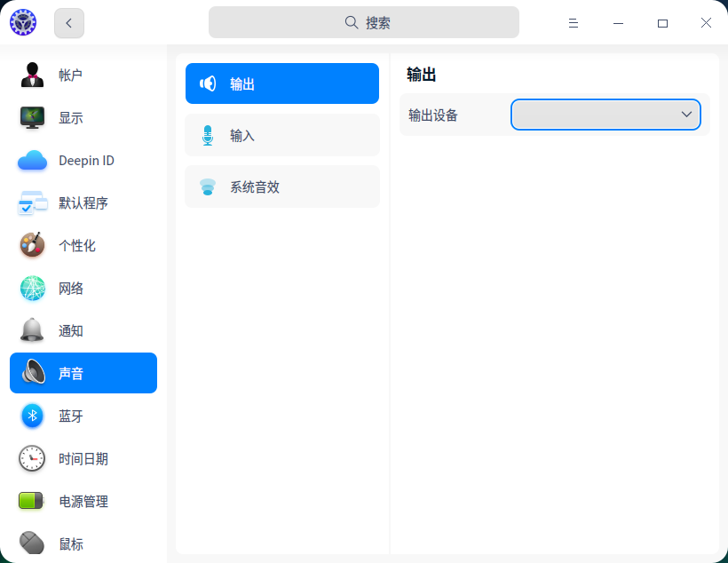This screenshot has width=728, height=563.
Task: Switch to the 系统音效 system sounds tab
Action: 281,186
